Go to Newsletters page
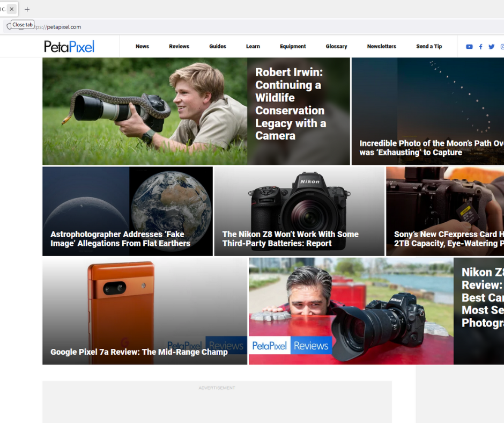Viewport: 504px width, 423px height. pos(382,46)
